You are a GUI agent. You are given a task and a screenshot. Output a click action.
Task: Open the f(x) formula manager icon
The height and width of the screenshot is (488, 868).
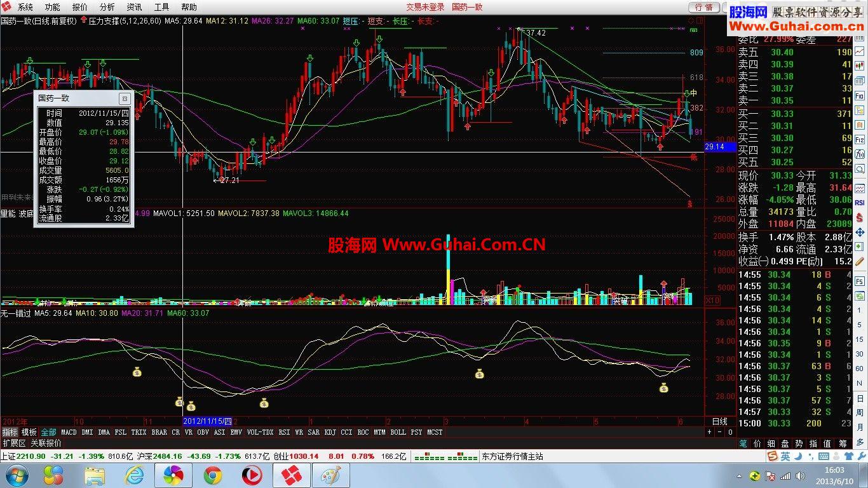coord(859,154)
